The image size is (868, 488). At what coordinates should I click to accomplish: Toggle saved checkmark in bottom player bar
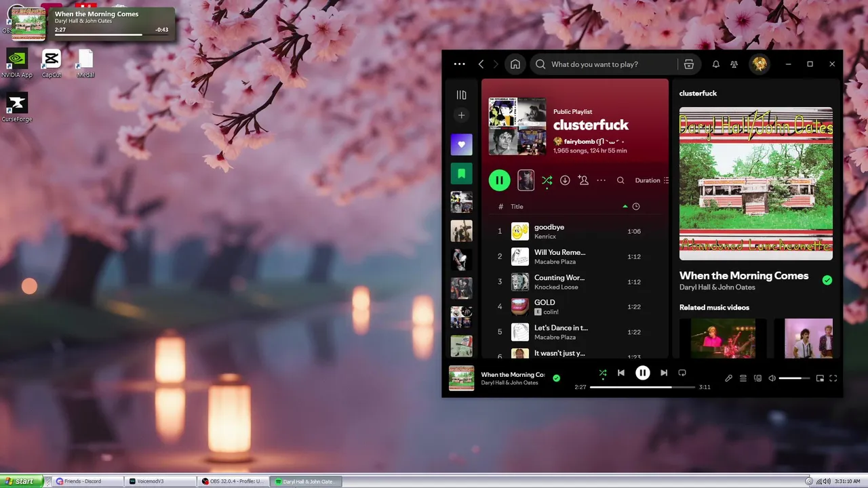pos(557,378)
